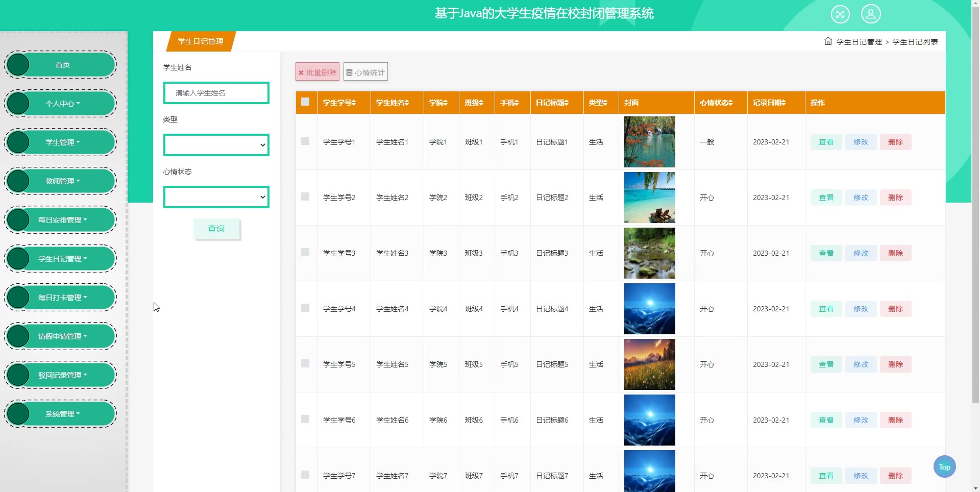Click the home icon in breadcrumb
This screenshot has width=980, height=492.
coord(827,41)
